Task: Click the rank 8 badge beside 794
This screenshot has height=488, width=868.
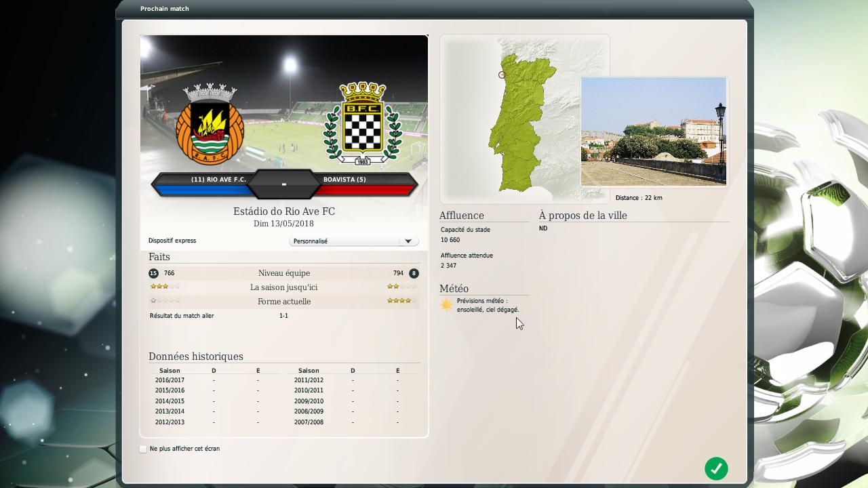Action: click(414, 273)
